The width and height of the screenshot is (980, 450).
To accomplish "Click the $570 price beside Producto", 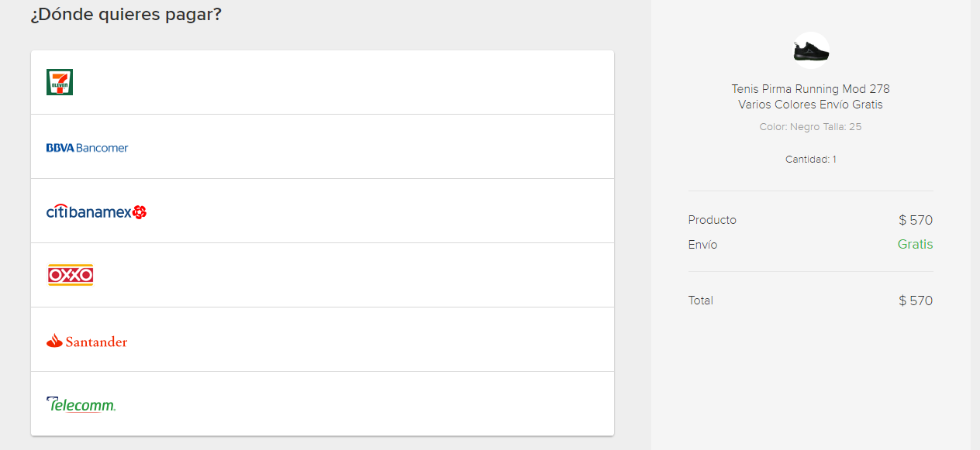I will (x=916, y=220).
